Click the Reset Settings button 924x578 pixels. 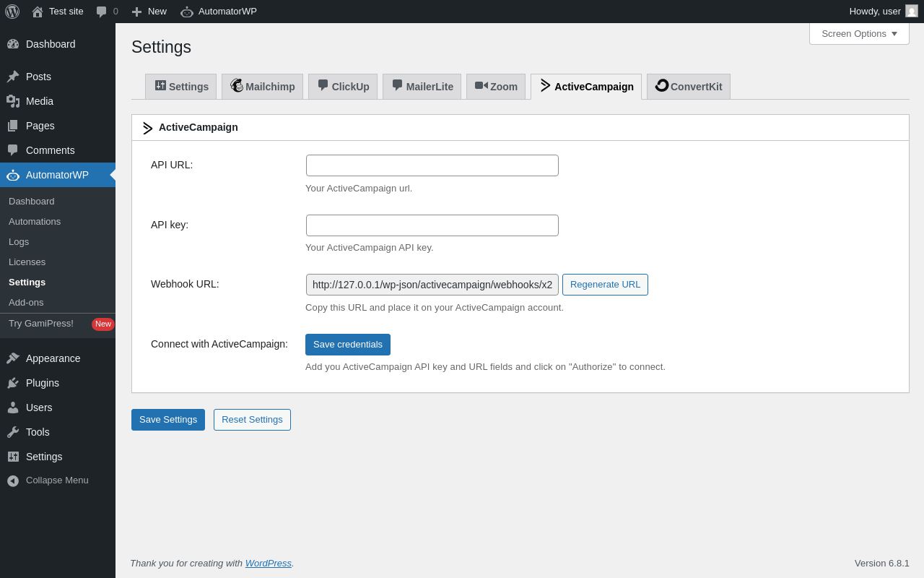click(252, 420)
